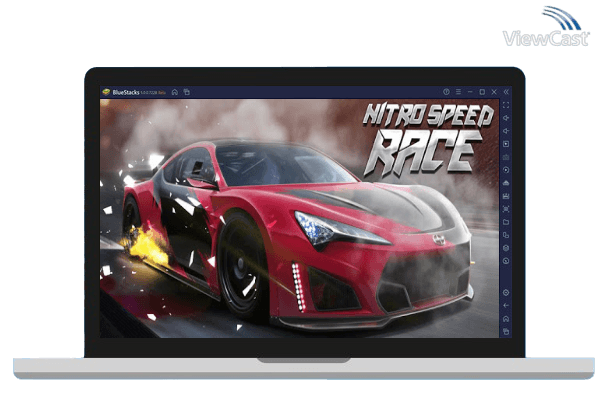Open the hamburger menu in title bar
The height and width of the screenshot is (414, 602).
458,92
